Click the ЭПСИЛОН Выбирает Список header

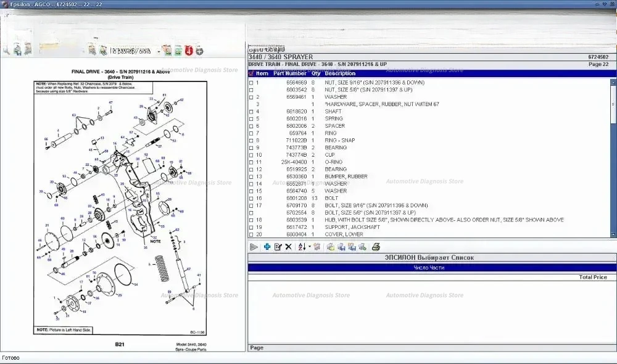click(x=429, y=258)
